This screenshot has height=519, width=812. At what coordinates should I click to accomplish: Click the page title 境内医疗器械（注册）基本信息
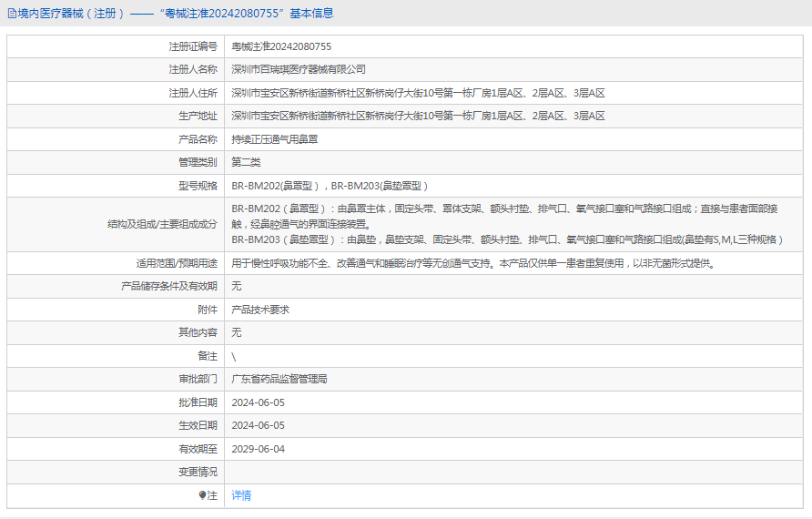click(175, 14)
